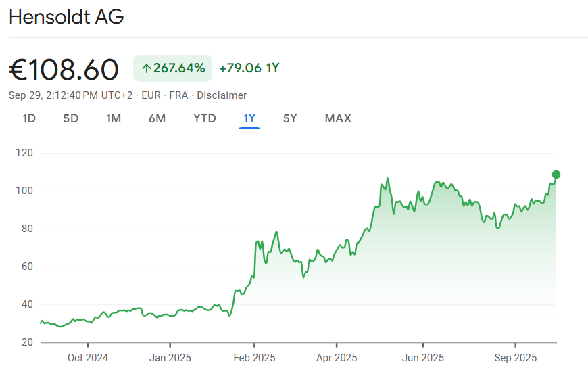Open the 6M chart view
The width and height of the screenshot is (588, 370).
coord(157,118)
